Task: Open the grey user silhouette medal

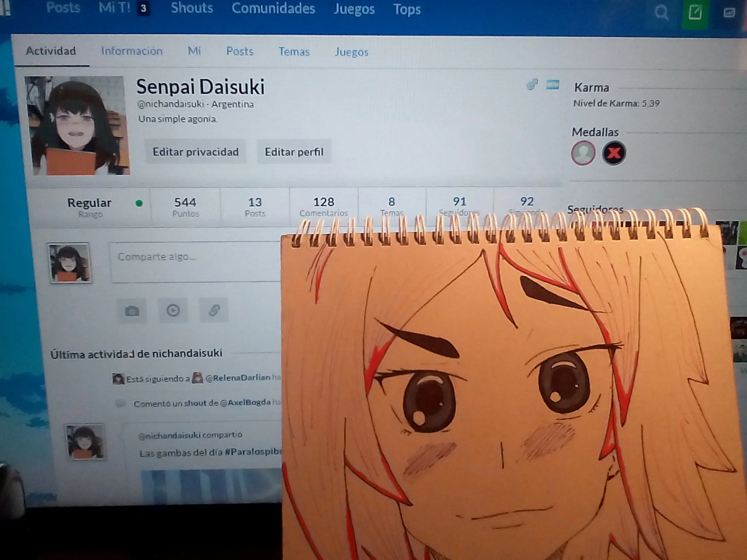Action: coord(583,153)
